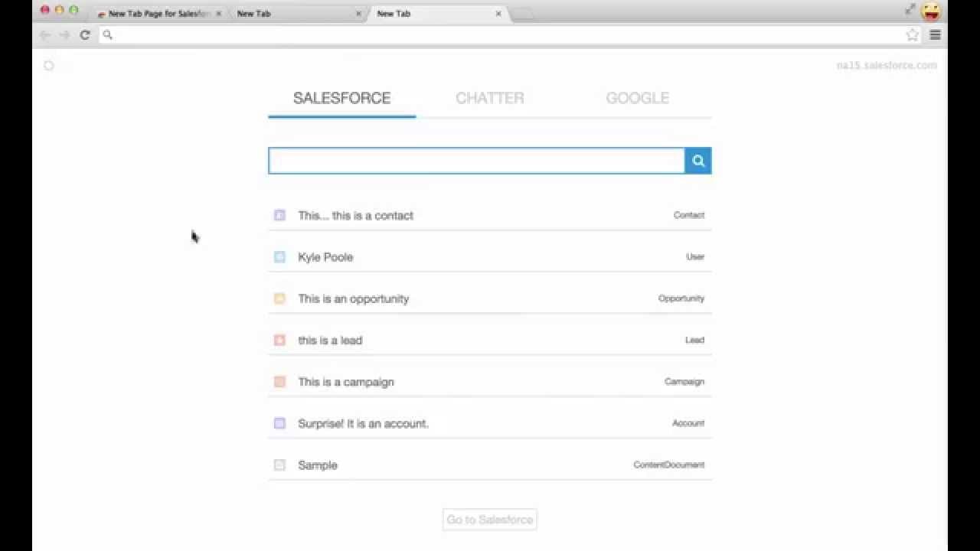Viewport: 980px width, 551px height.
Task: Go back with the browser back arrow
Action: [x=45, y=34]
